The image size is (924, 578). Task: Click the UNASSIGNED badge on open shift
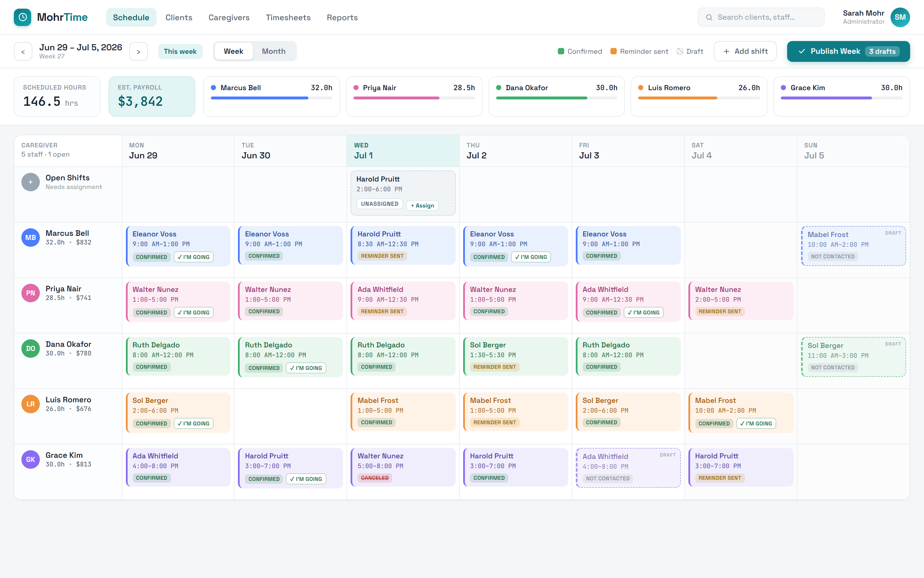[x=379, y=204]
